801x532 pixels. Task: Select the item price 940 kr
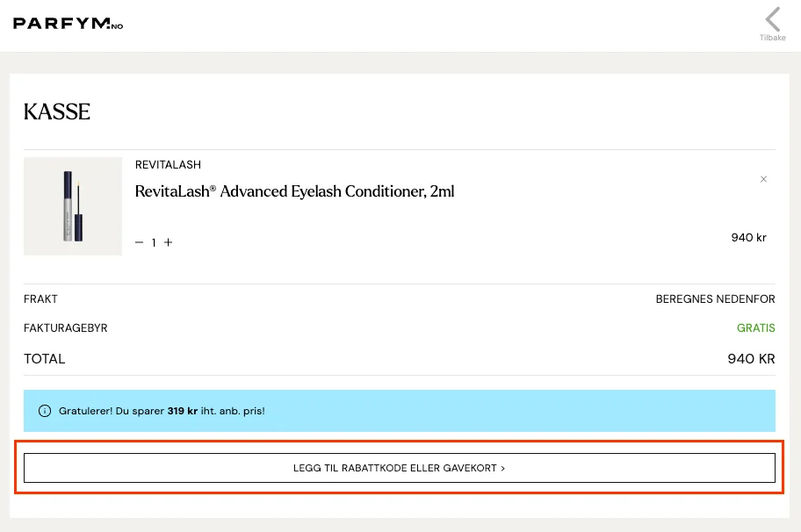748,237
